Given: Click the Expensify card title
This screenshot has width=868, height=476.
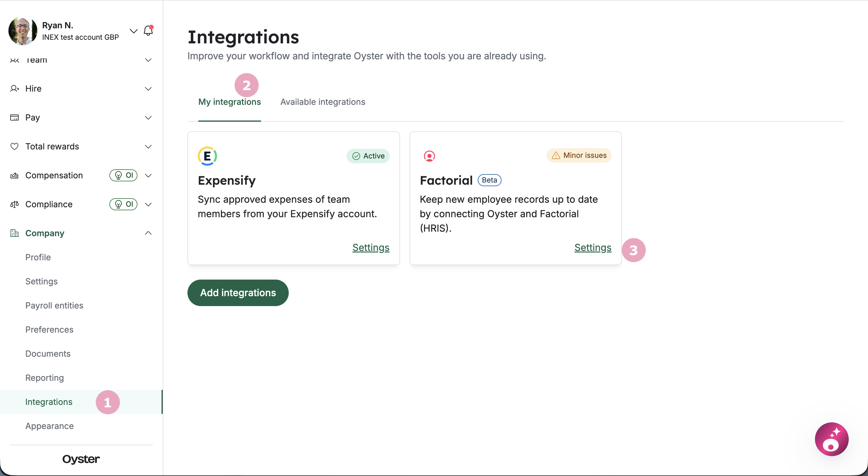Looking at the screenshot, I should click(x=227, y=180).
